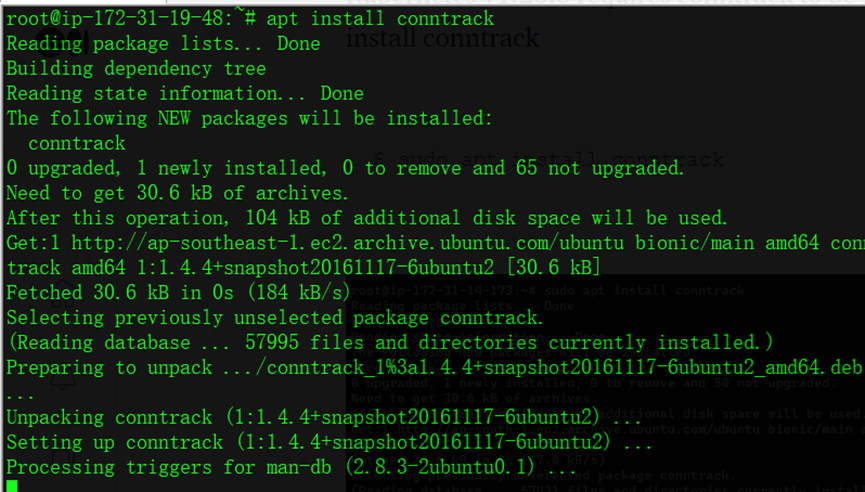Click the 'Fetched 30.6 kB in 0s' line
This screenshot has height=492, width=865.
click(178, 292)
